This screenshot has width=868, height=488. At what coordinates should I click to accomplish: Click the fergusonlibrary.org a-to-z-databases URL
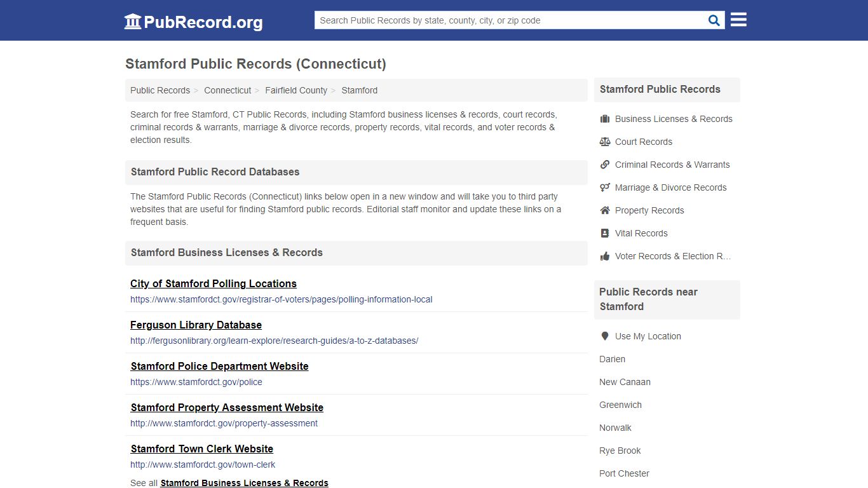(x=275, y=341)
